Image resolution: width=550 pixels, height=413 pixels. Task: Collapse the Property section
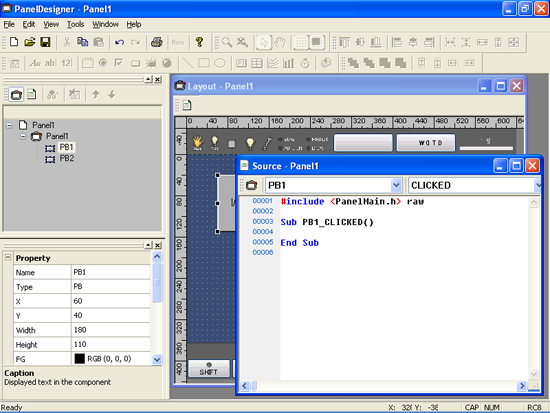[8, 258]
